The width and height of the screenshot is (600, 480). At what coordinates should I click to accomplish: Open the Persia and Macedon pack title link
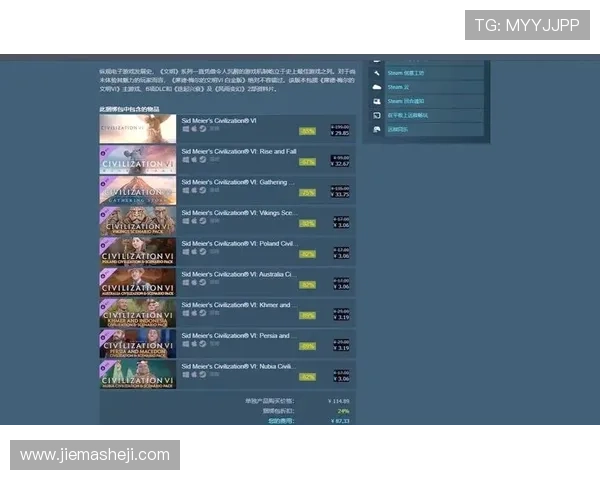238,336
